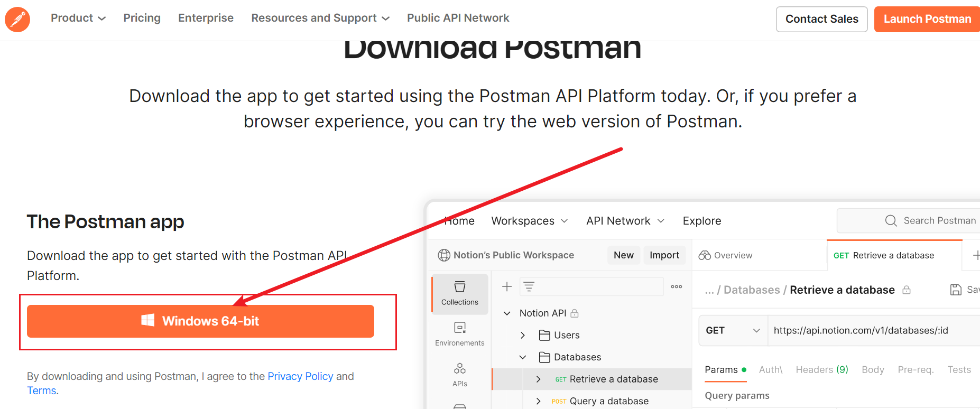The height and width of the screenshot is (409, 980).
Task: Select Explore in the app header
Action: coord(701,221)
